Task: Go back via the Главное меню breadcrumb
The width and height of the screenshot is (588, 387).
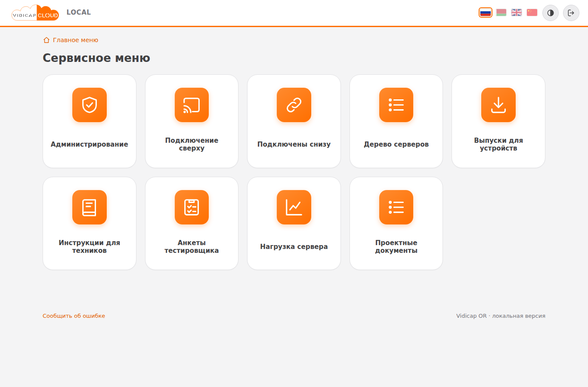Action: click(71, 40)
